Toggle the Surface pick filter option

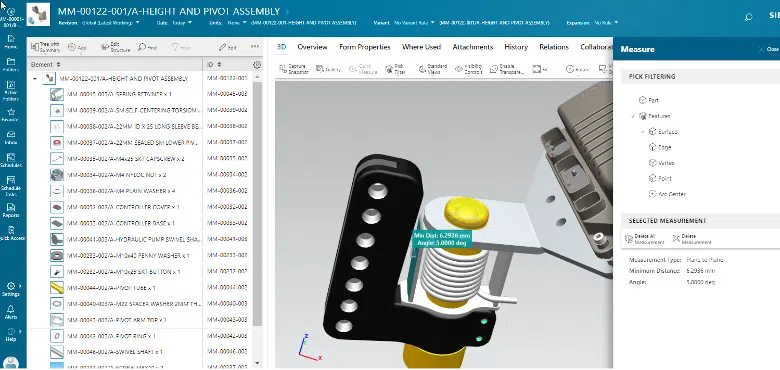click(663, 132)
